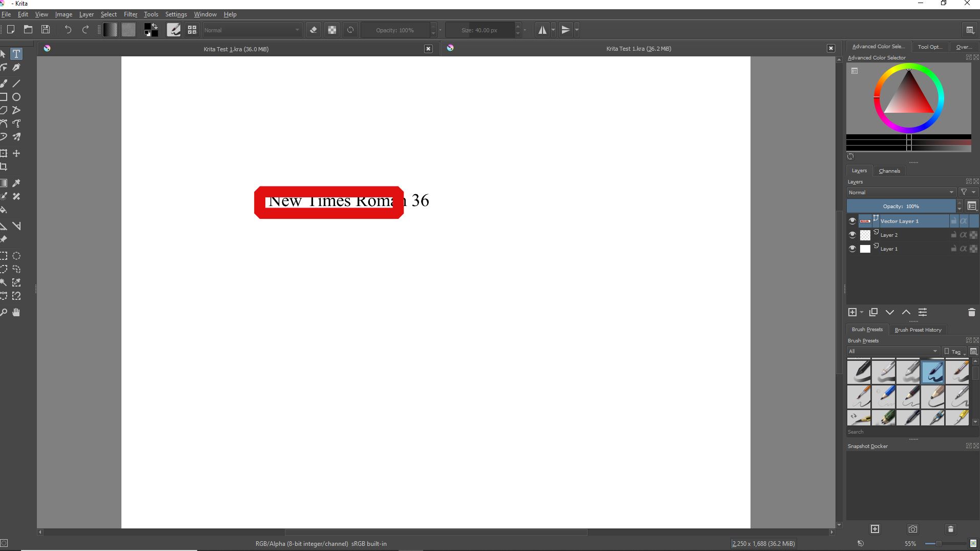
Task: Select the Zoom tool
Action: [4, 312]
